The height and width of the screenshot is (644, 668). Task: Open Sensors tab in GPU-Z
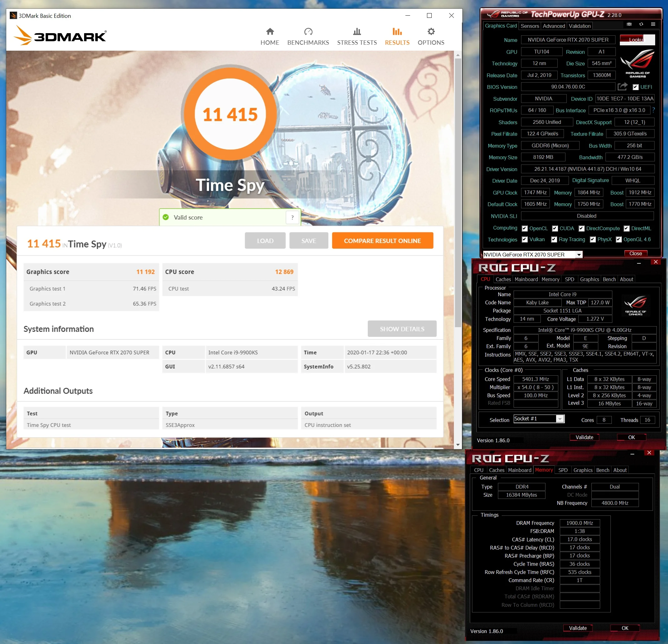[530, 26]
